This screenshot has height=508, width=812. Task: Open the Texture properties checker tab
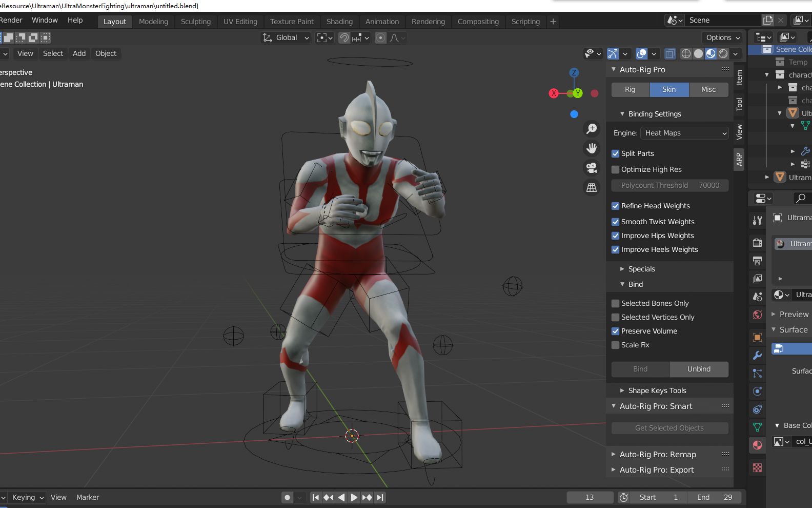coord(757,467)
